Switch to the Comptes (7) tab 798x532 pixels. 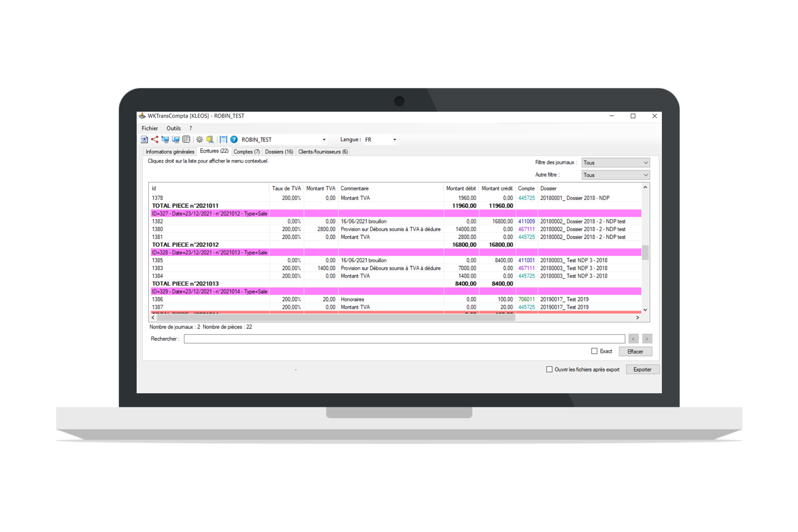point(246,152)
